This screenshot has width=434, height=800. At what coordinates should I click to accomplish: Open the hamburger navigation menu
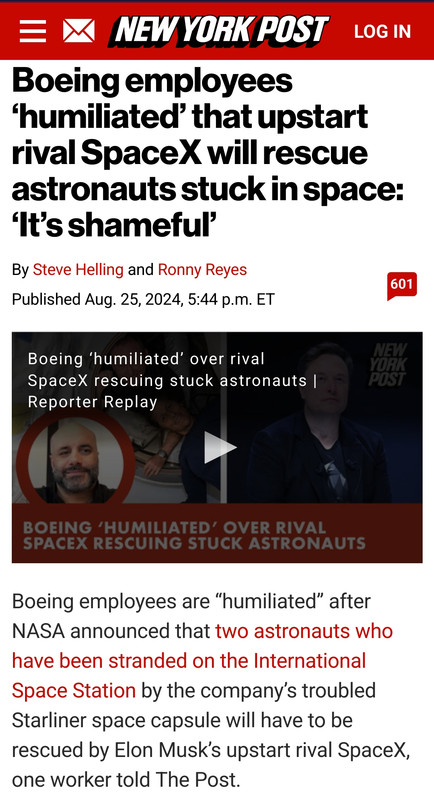click(x=33, y=31)
